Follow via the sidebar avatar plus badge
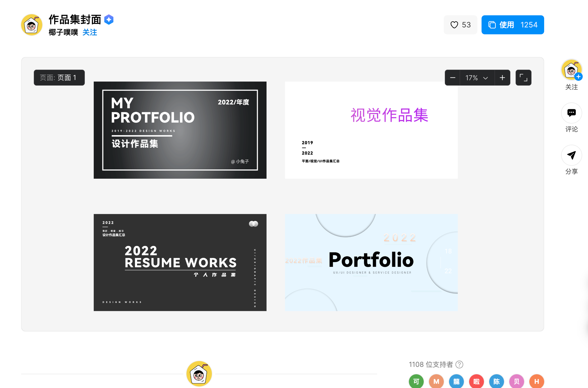 tap(578, 77)
